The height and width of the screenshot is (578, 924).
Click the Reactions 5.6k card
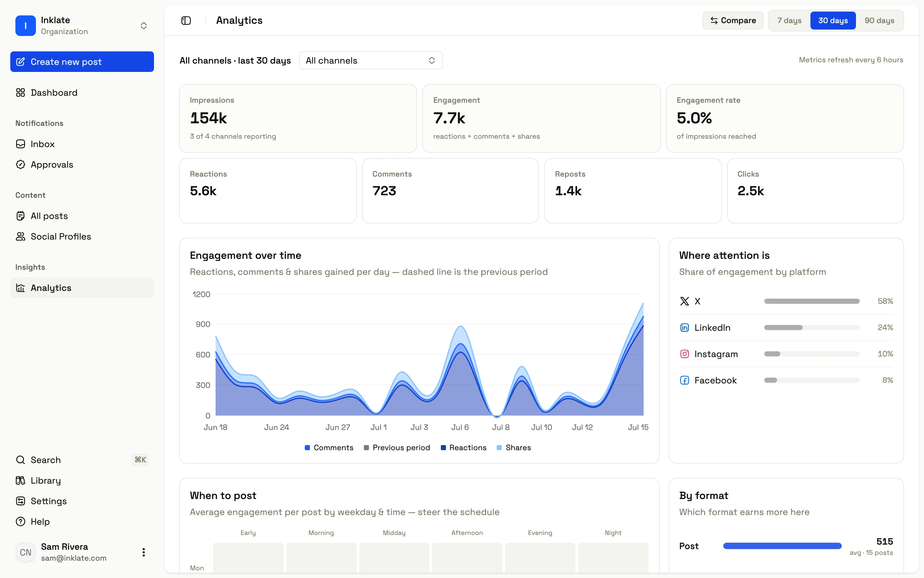tap(268, 191)
